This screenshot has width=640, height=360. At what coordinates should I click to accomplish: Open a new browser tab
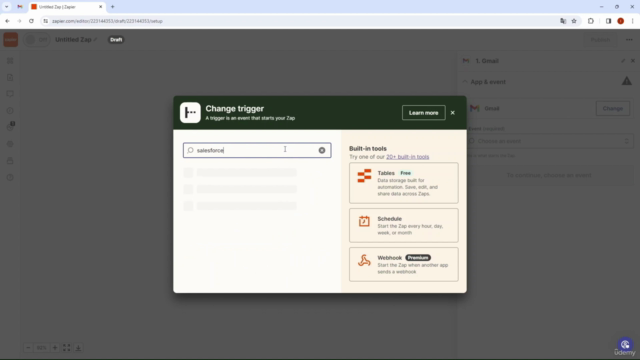113,7
